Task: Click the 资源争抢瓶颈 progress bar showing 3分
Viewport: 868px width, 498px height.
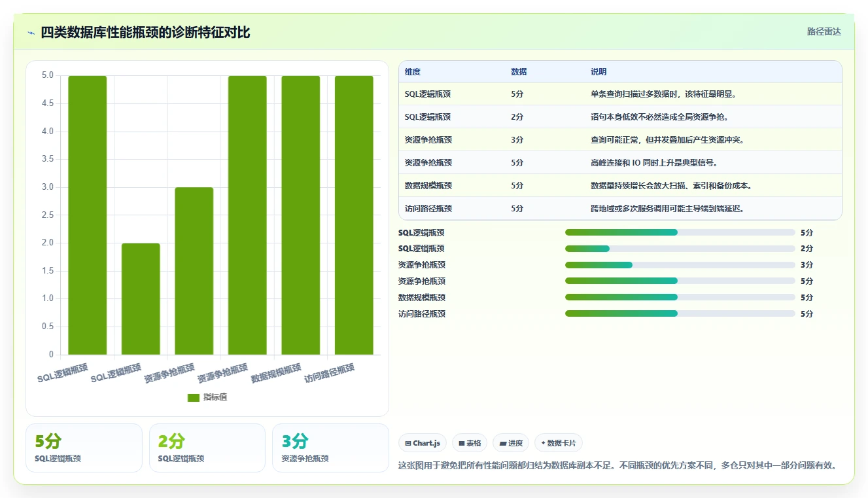Action: pyautogui.click(x=680, y=265)
